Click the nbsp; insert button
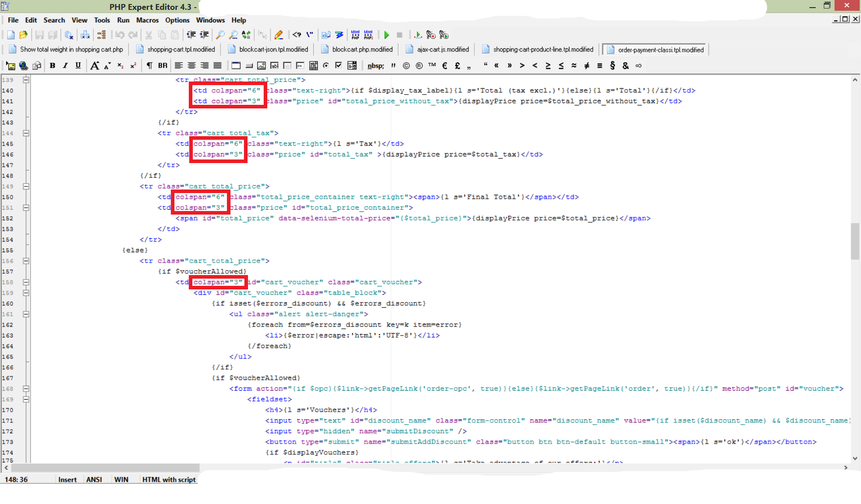861x504 pixels. (375, 66)
